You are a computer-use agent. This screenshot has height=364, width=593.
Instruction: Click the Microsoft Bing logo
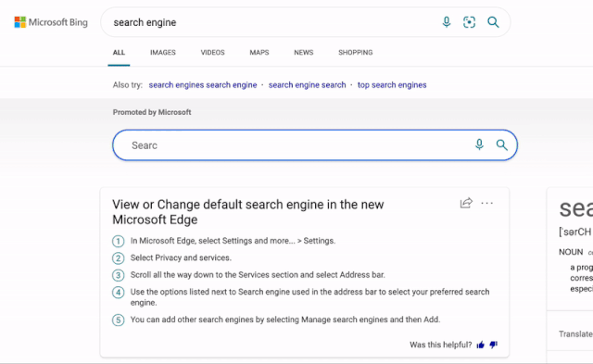[x=51, y=22]
